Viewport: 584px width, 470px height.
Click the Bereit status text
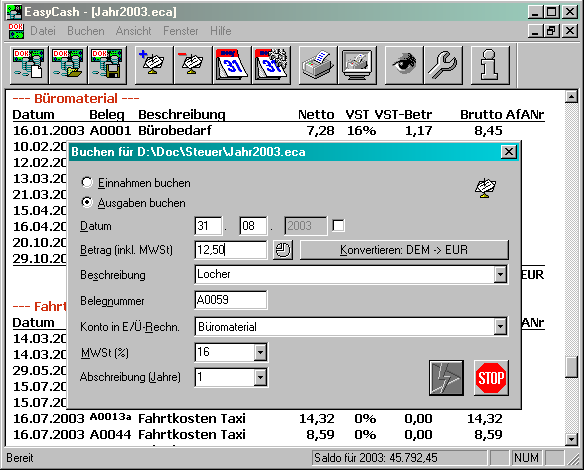point(20,458)
